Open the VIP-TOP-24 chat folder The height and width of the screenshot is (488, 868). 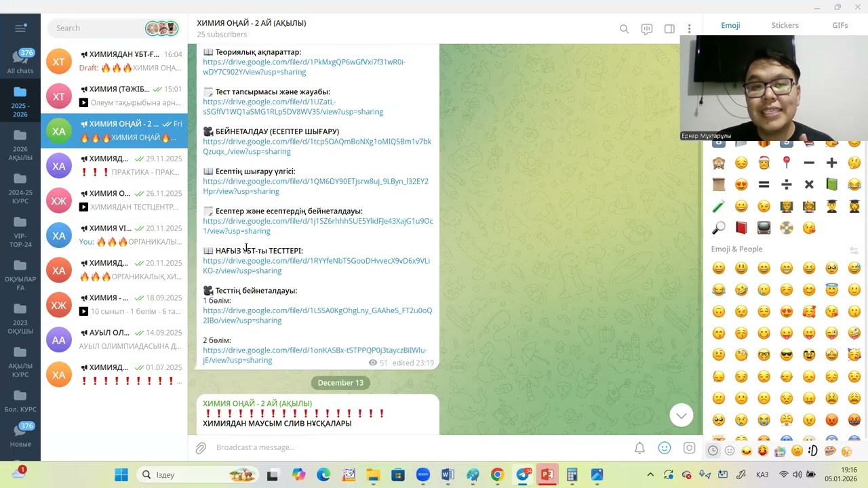tap(20, 230)
